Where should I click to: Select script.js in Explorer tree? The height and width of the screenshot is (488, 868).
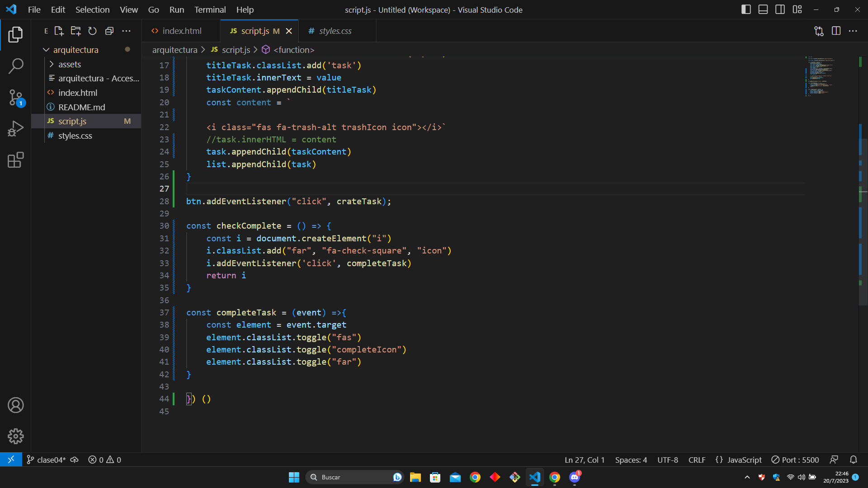(x=86, y=121)
